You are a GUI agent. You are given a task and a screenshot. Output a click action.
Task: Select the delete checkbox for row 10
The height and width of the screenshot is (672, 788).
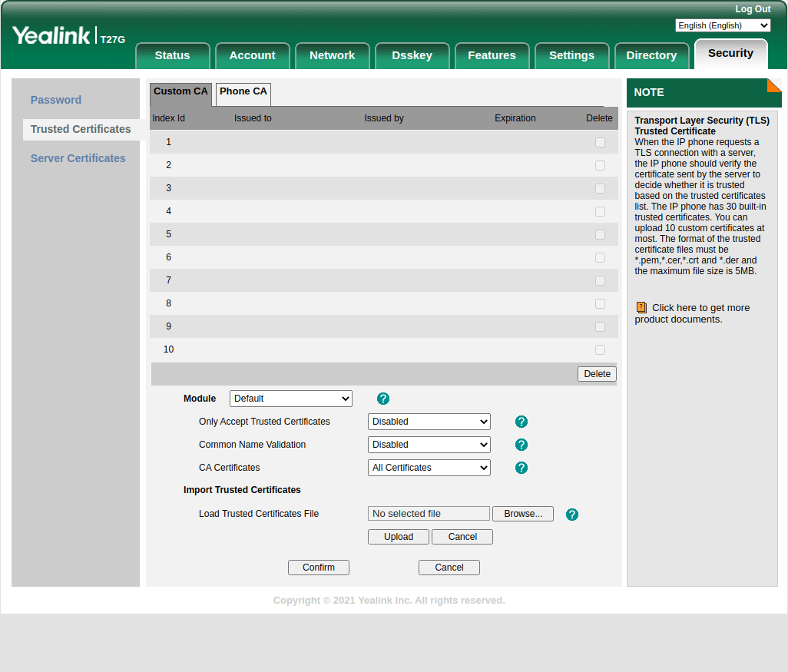(600, 350)
